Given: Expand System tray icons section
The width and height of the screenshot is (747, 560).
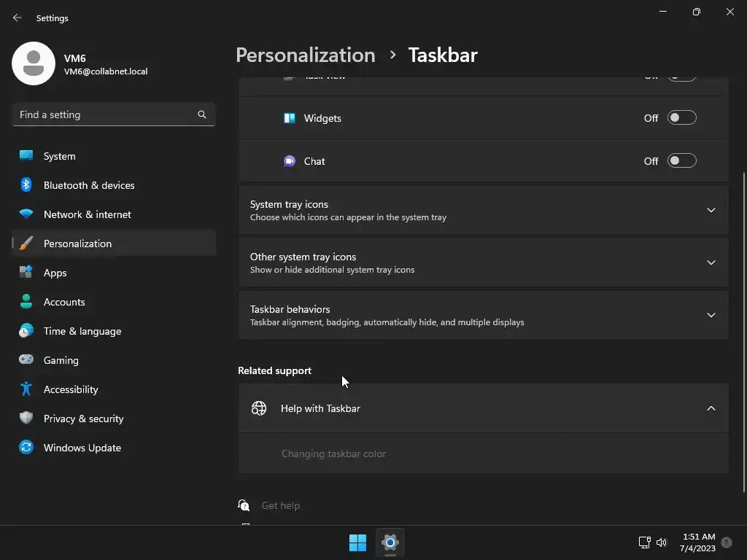Looking at the screenshot, I should click(x=711, y=210).
